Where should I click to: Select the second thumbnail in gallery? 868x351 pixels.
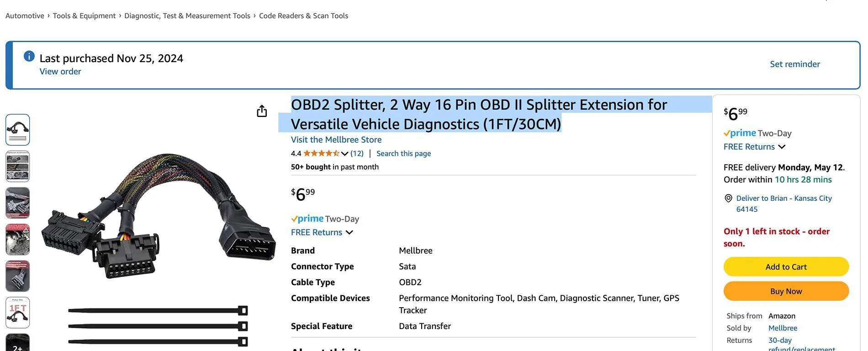tap(18, 166)
